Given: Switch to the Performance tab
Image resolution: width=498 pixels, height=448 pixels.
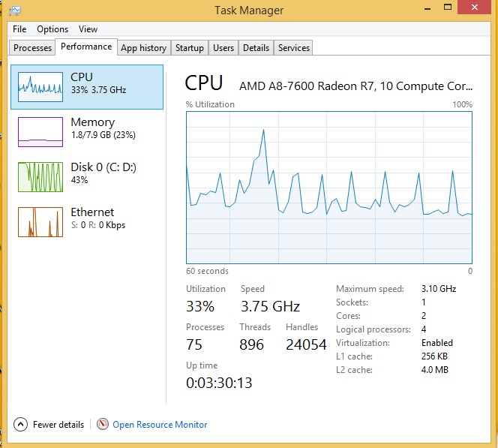Looking at the screenshot, I should (86, 47).
